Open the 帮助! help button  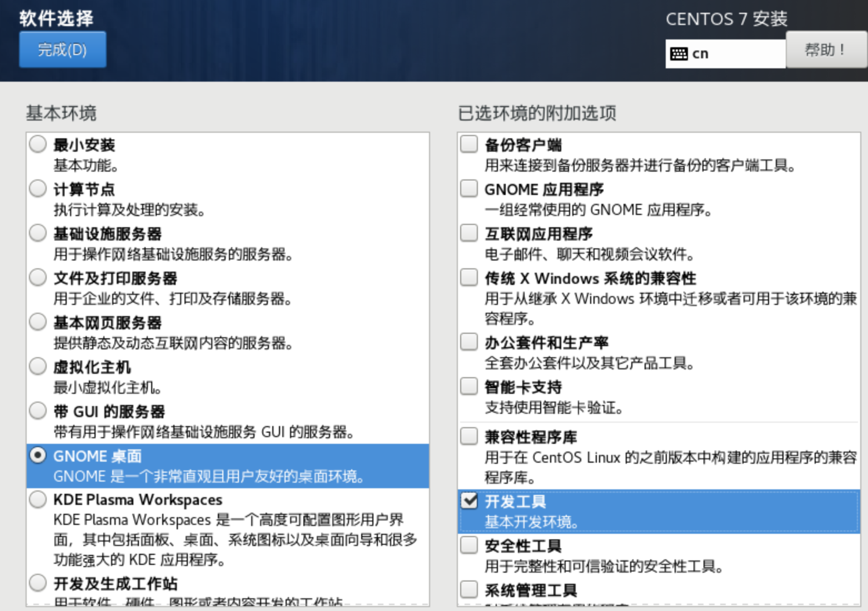pyautogui.click(x=826, y=50)
